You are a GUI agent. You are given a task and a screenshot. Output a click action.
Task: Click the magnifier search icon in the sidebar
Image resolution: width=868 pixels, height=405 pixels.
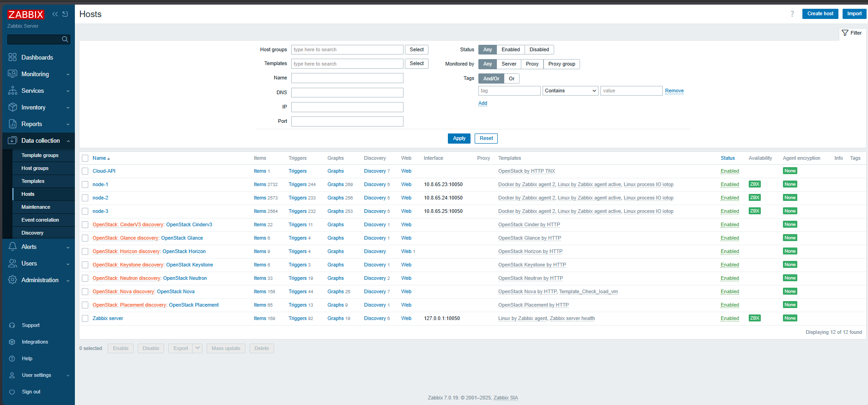point(65,40)
